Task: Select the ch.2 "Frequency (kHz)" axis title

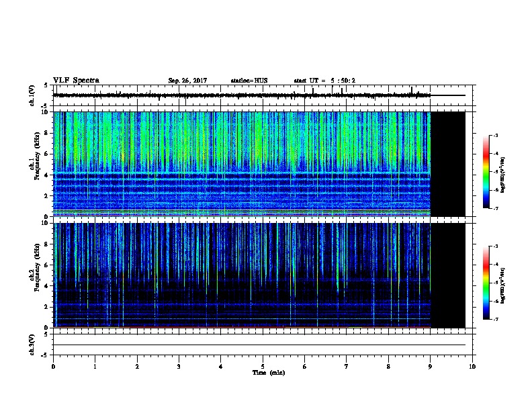Action: (x=37, y=267)
